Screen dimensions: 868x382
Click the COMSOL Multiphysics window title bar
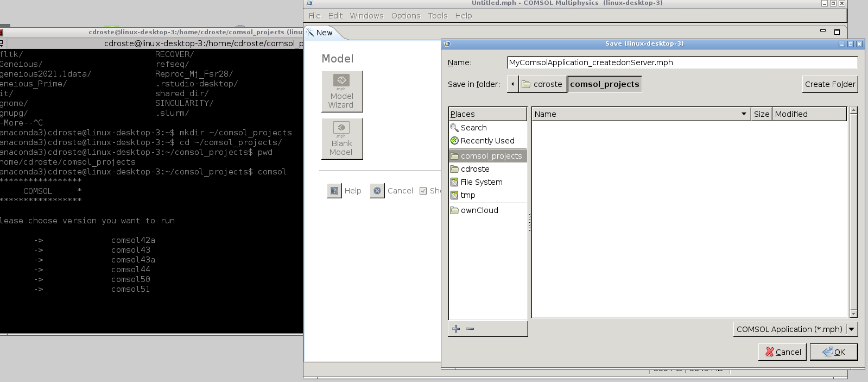pyautogui.click(x=567, y=3)
